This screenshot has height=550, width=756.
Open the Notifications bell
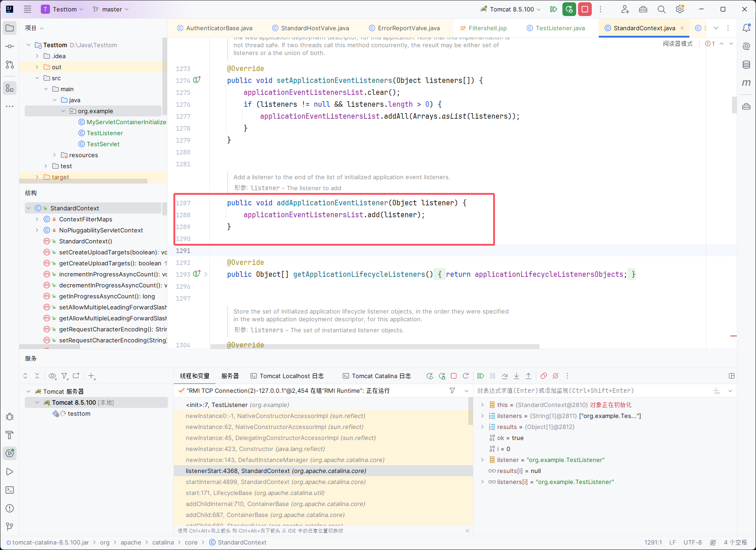pyautogui.click(x=746, y=28)
